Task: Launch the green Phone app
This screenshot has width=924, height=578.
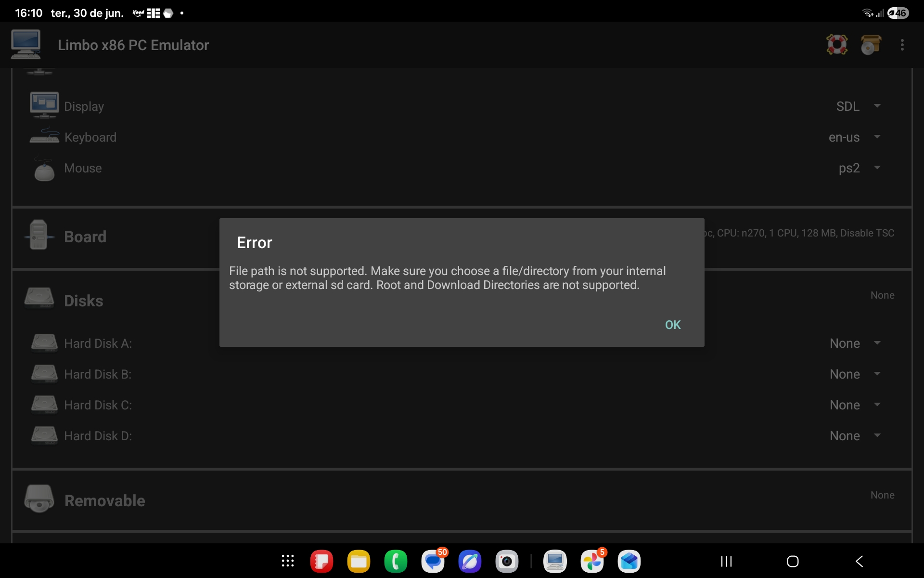Action: [x=396, y=561]
